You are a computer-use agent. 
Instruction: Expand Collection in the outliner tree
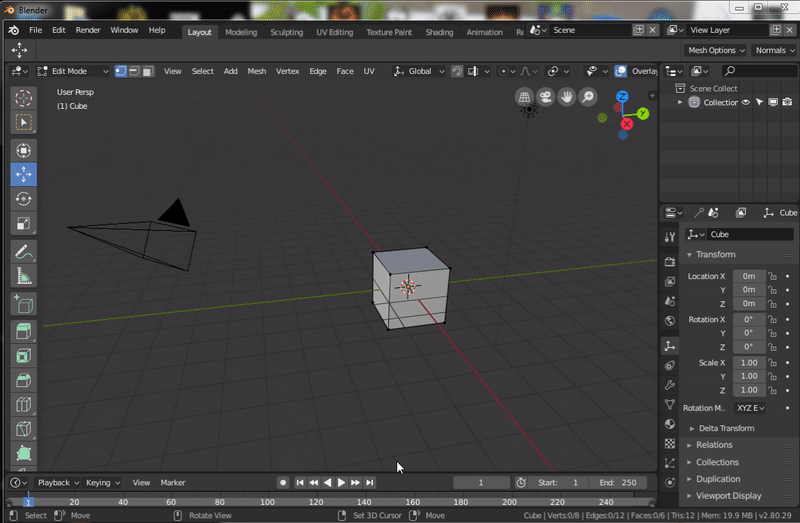pyautogui.click(x=680, y=102)
